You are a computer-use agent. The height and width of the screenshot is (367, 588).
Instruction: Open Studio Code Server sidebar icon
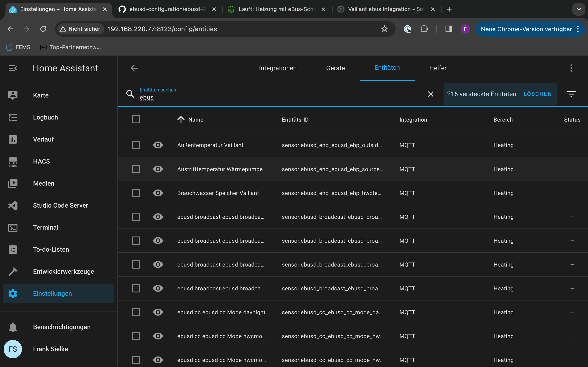tap(13, 206)
